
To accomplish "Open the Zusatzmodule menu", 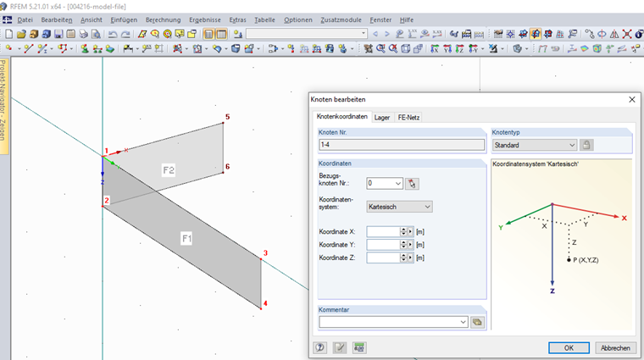I will 341,19.
